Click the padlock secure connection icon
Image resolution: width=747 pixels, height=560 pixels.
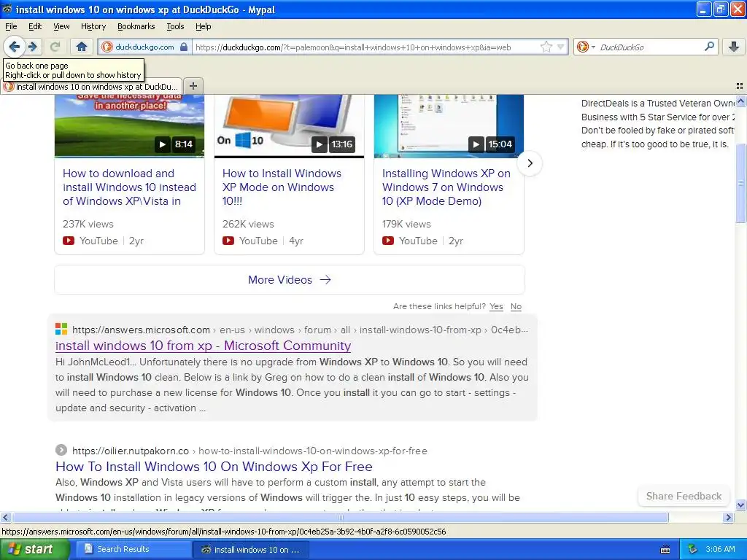[184, 47]
